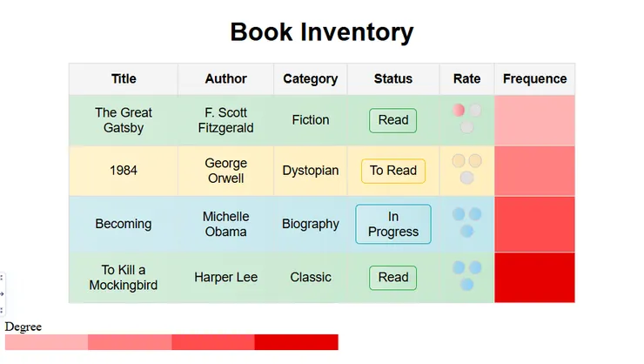Select top-right rating dot in Great Gatsby row
Screen dimensions: 644x364
tap(475, 111)
